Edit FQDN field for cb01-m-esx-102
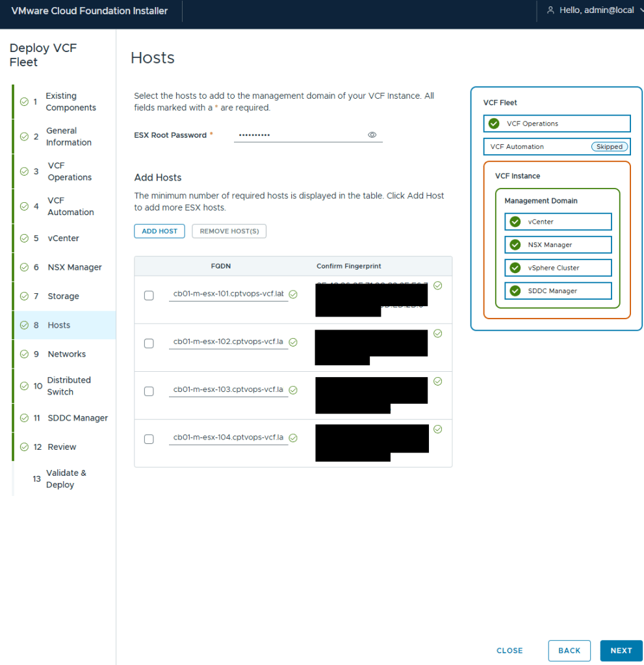The image size is (644, 665). tap(229, 342)
